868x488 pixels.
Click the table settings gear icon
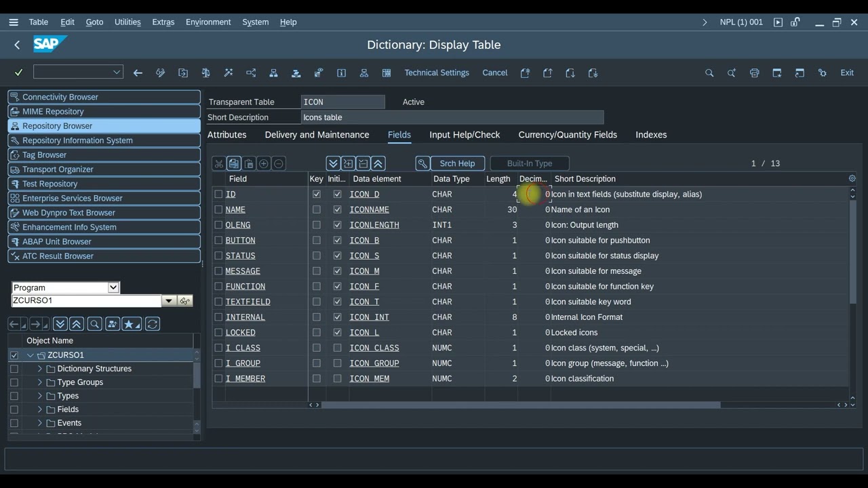pyautogui.click(x=852, y=179)
